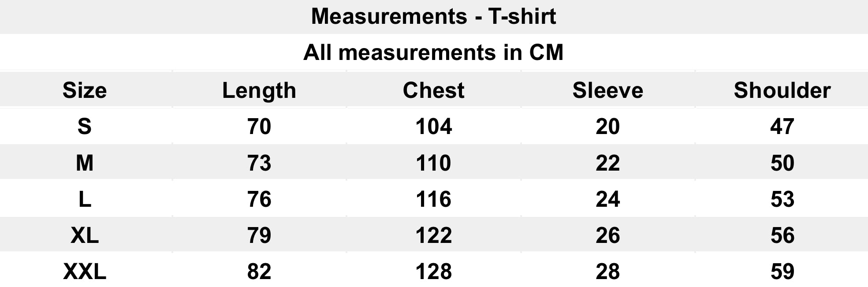Click the Size column header
868x287 pixels.
(x=85, y=90)
